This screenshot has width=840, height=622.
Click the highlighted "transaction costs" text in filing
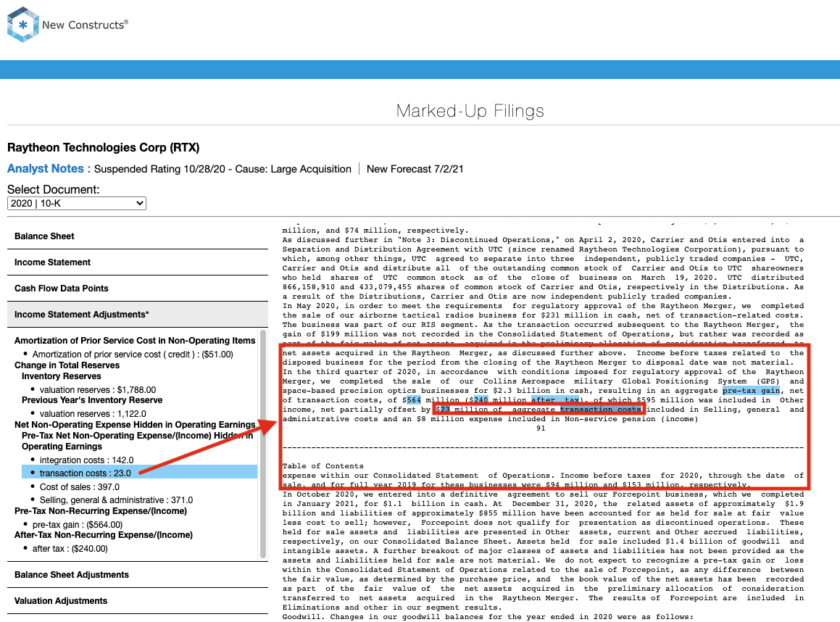[601, 410]
